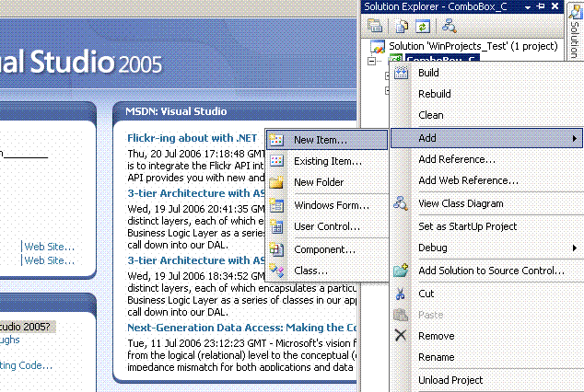Screen dimensions: 584x392
Task: Click the upper 'Web Site...' link
Action: 49,247
